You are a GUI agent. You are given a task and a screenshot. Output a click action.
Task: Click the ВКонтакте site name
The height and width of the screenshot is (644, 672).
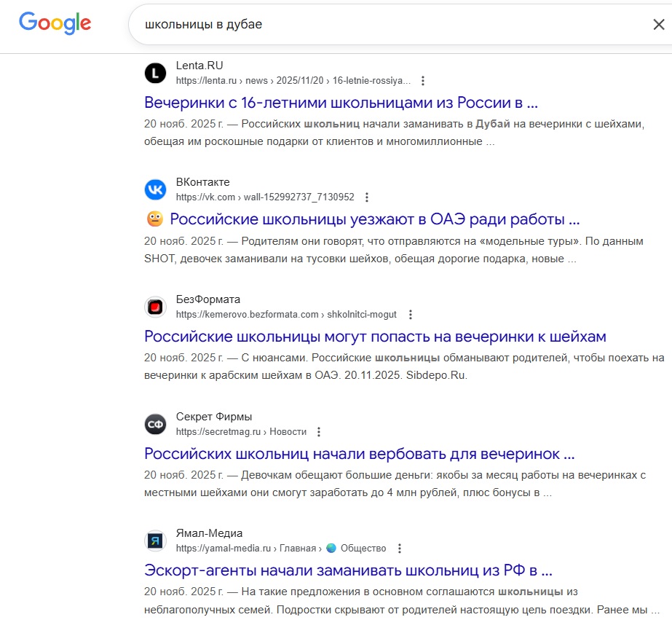(202, 182)
